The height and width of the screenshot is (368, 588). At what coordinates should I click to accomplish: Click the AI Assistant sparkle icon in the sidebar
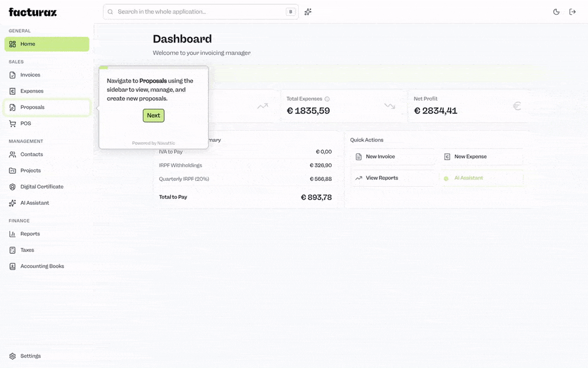(12, 203)
